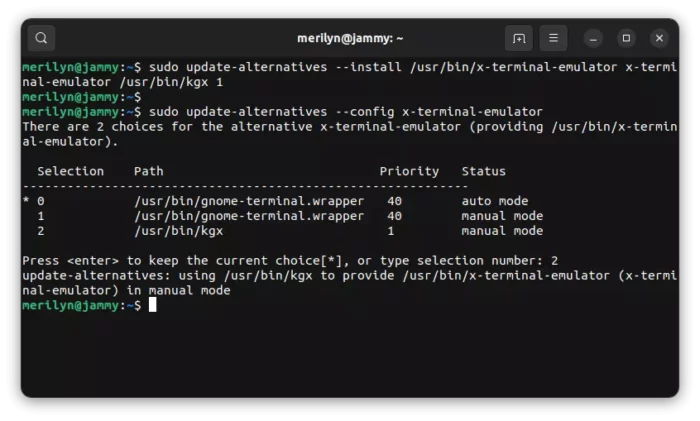Open a new terminal tab

coord(519,38)
